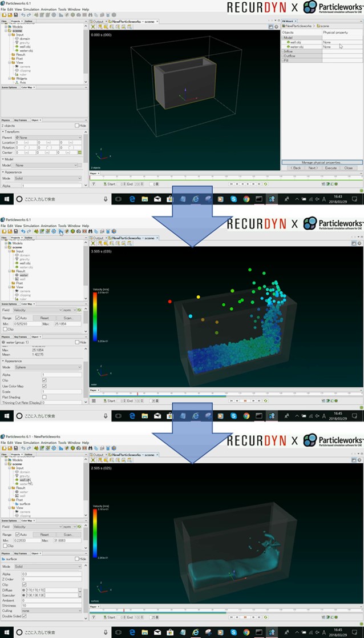Open the Mode dropdown showing Sphere

(48, 368)
